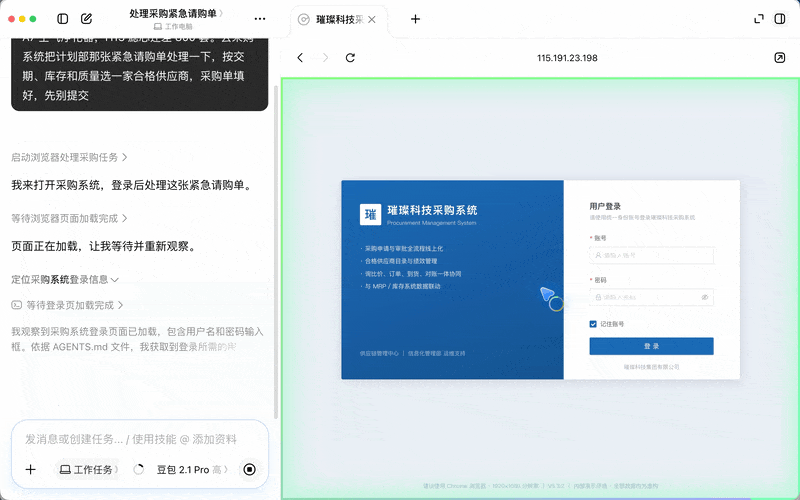Toggle the sidebar panel icon
Screen dimensions: 800x500
[x=63, y=19]
